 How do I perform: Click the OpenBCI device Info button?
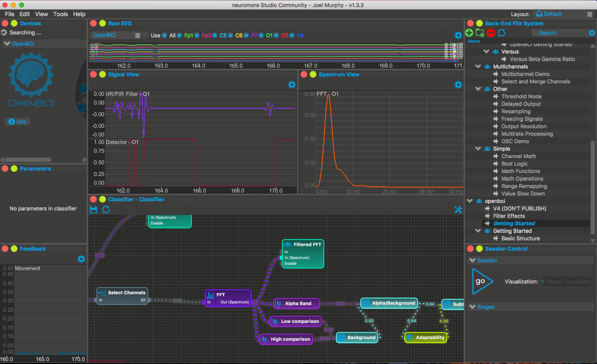coord(17,122)
